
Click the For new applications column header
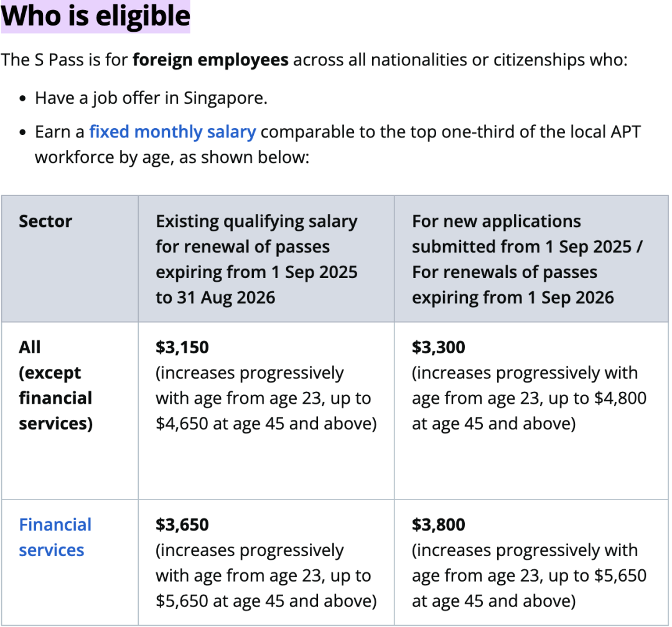(496, 221)
